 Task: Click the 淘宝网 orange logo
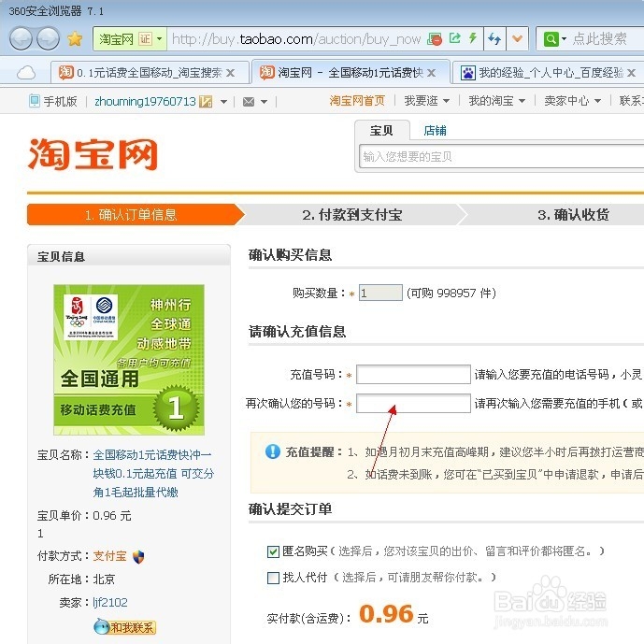pos(93,154)
